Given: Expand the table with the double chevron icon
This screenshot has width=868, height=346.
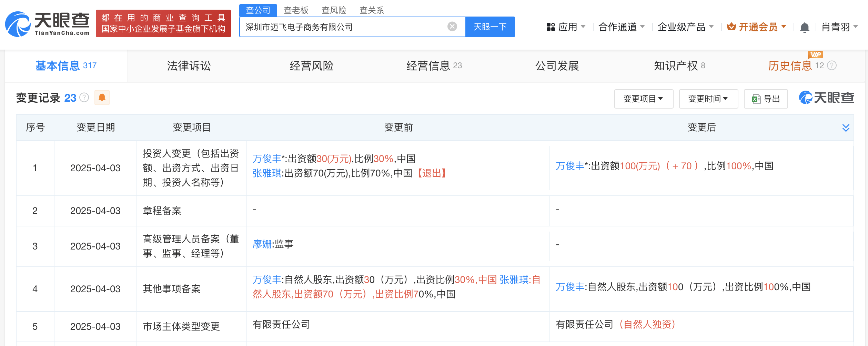Looking at the screenshot, I should (846, 128).
